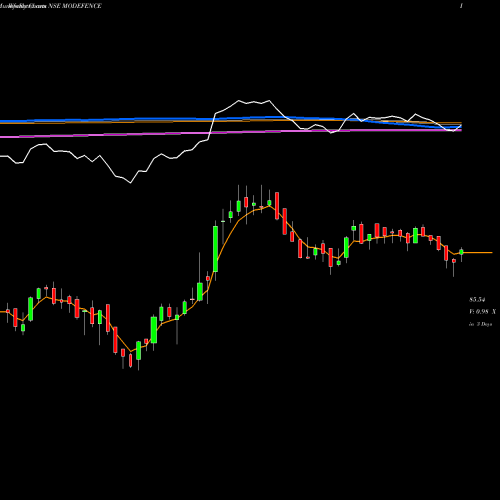Click the 'in 3 Days' label
This screenshot has height=500, width=500.
480,324
